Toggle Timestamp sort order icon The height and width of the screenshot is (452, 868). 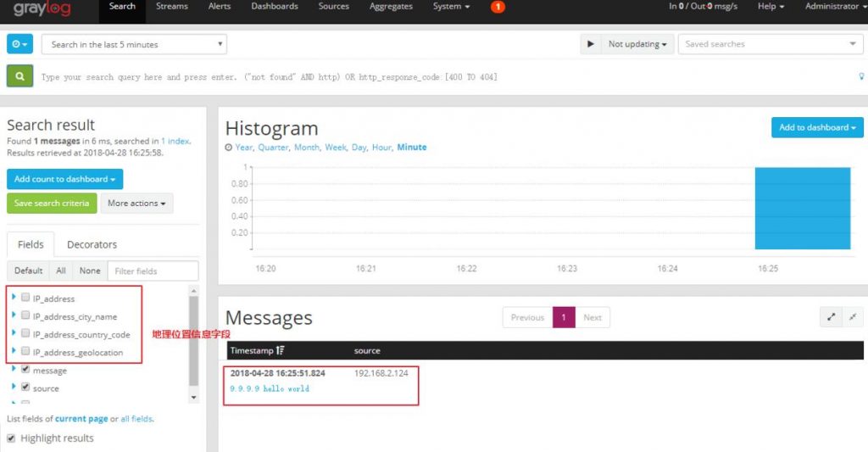click(280, 350)
